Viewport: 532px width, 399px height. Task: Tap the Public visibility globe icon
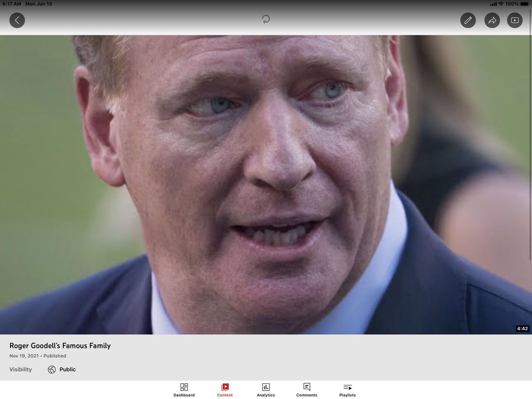pyautogui.click(x=52, y=369)
